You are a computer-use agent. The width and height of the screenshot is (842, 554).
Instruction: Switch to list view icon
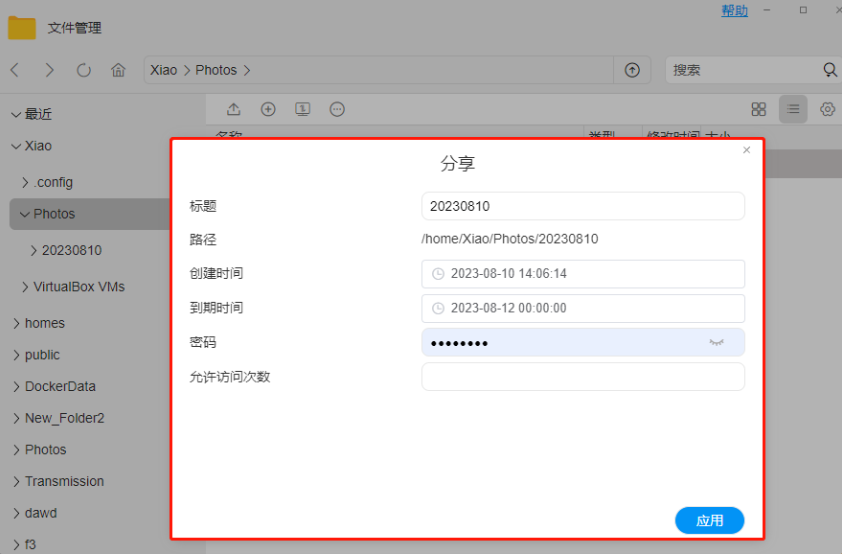(793, 109)
